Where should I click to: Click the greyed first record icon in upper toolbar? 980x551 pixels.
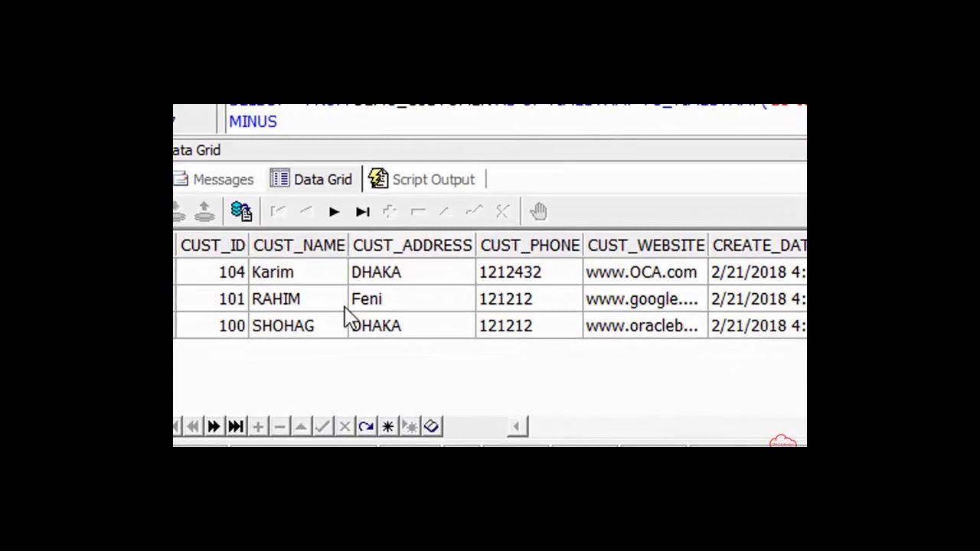[277, 212]
